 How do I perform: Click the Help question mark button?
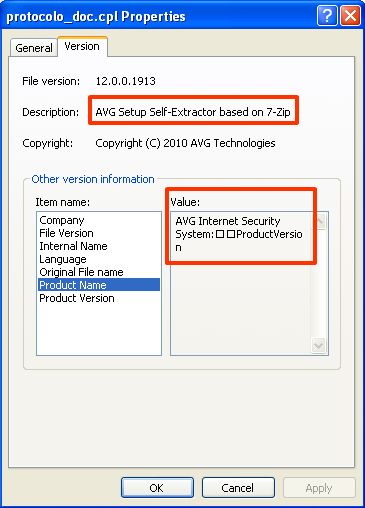coord(327,16)
